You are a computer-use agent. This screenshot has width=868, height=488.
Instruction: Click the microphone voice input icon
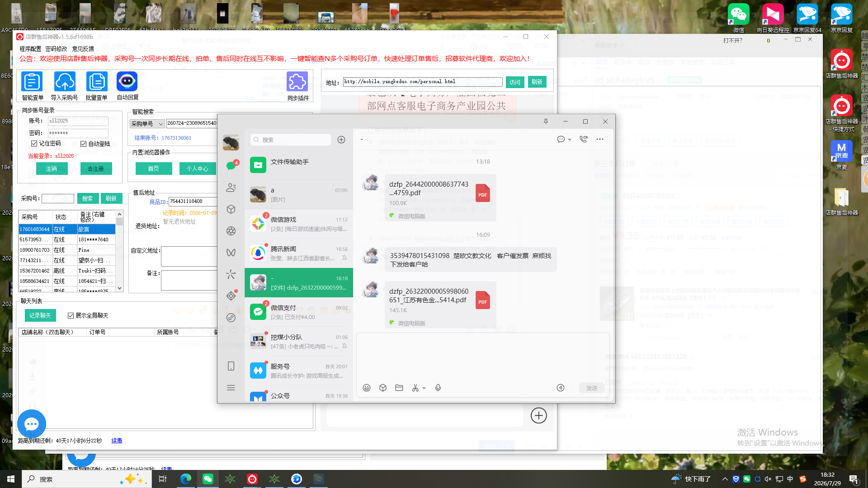(438, 388)
